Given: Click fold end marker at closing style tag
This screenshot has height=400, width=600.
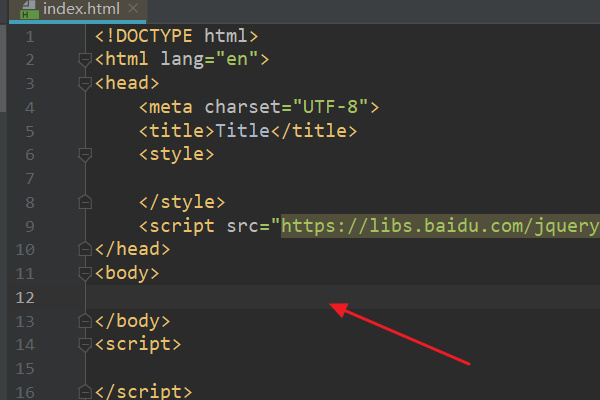Looking at the screenshot, I should coord(85,202).
